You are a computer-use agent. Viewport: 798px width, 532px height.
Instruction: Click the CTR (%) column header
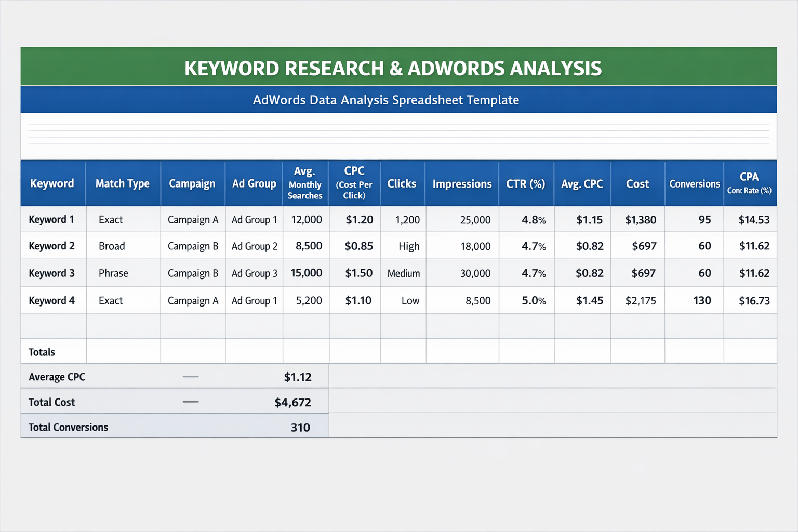(526, 183)
